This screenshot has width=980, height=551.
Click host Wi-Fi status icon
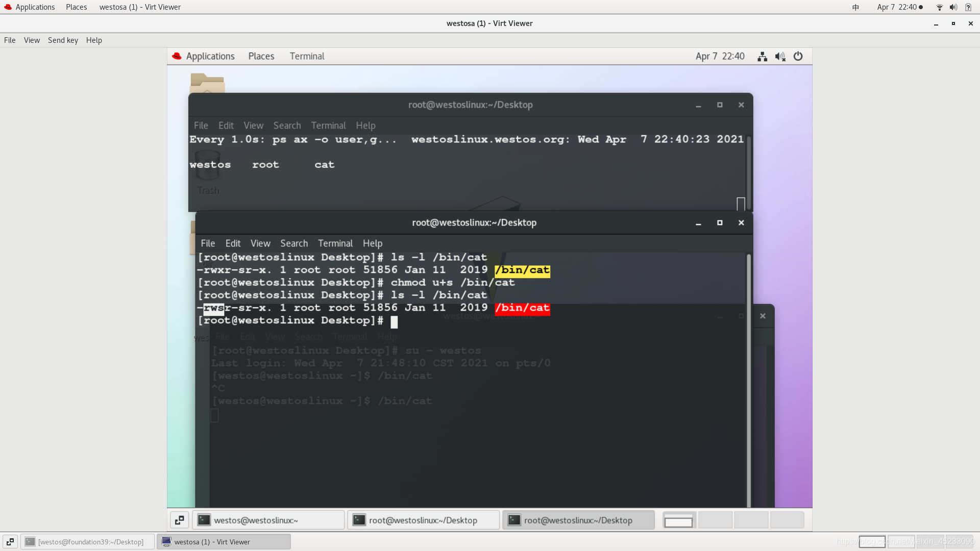(x=939, y=7)
